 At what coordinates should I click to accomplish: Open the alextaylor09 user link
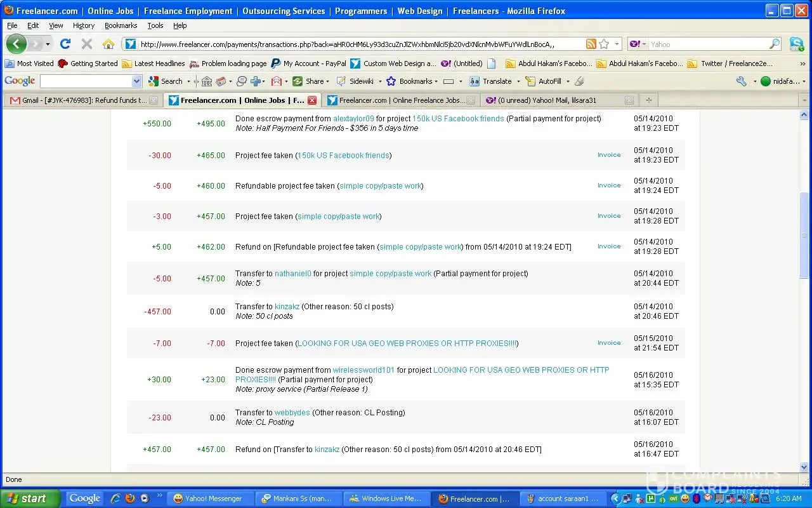353,119
